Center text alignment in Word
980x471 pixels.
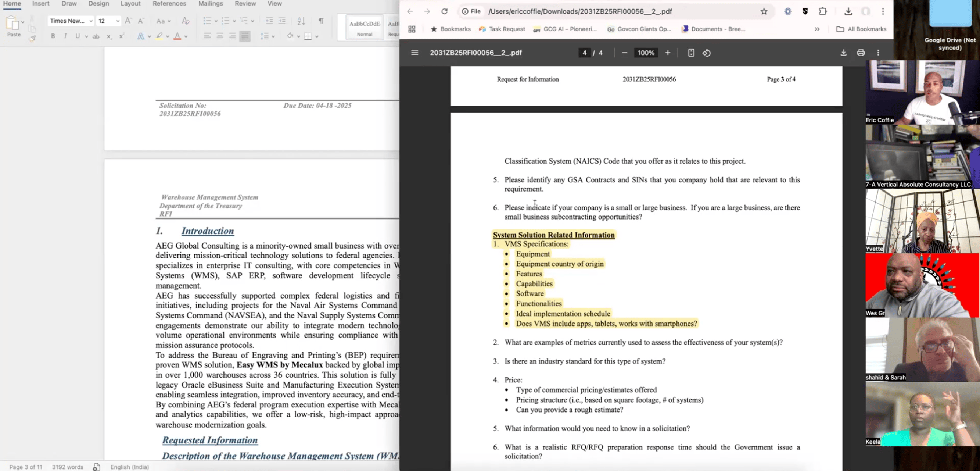(x=220, y=36)
